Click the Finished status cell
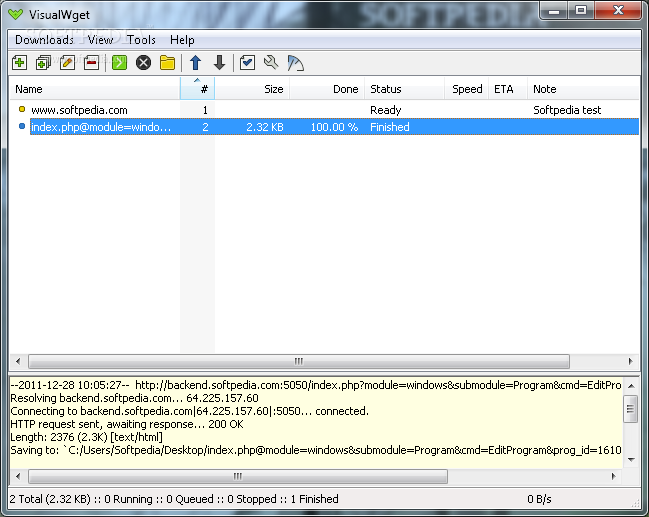This screenshot has height=517, width=649. (389, 127)
